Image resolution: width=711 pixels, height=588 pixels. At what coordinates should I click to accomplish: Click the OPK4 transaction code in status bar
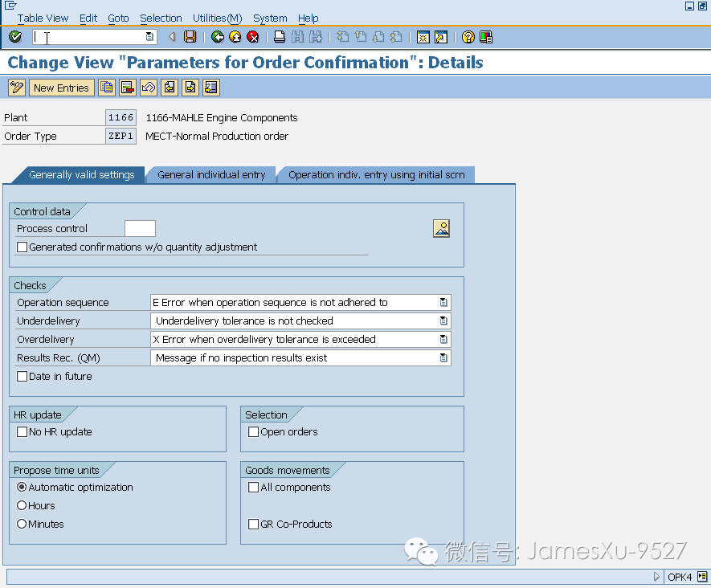[x=680, y=577]
